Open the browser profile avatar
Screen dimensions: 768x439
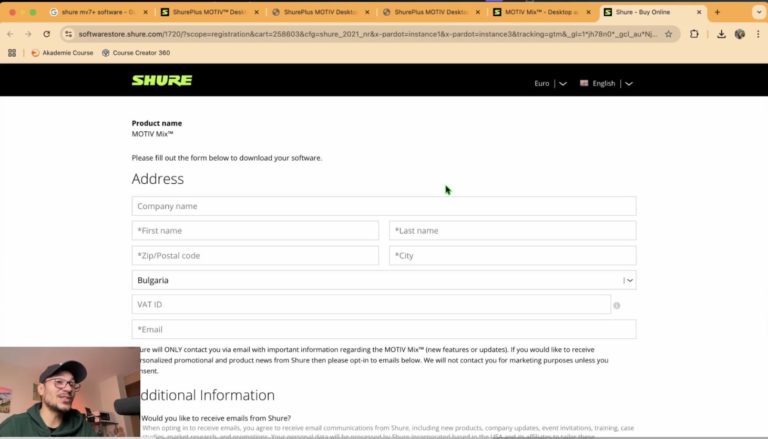tap(740, 34)
